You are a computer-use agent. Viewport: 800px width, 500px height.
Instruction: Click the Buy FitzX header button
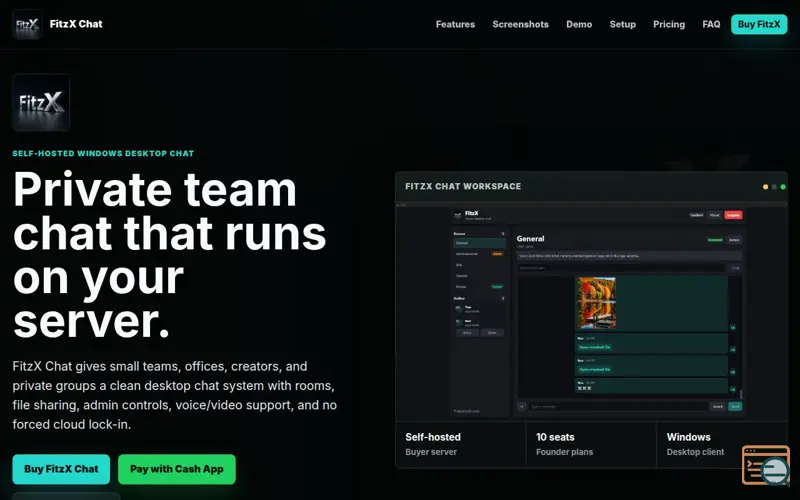759,24
